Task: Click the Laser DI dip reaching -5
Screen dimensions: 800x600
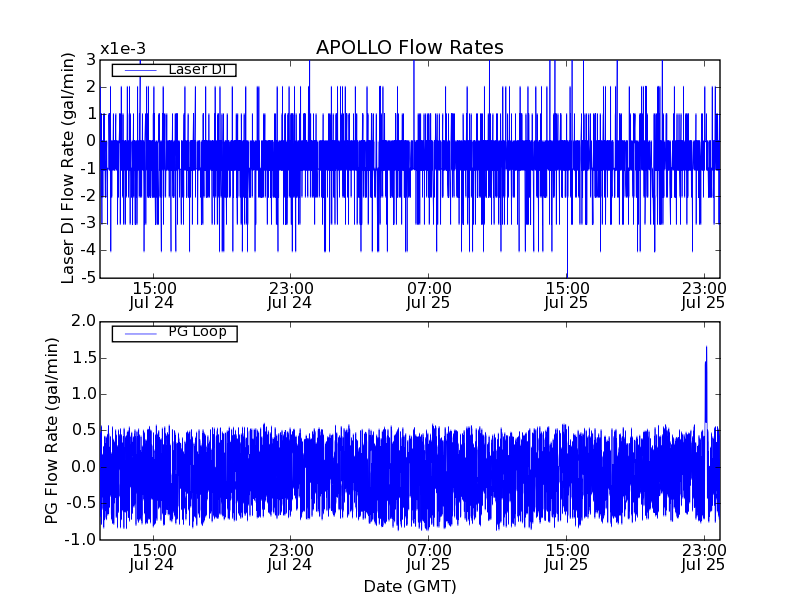Action: 567,273
